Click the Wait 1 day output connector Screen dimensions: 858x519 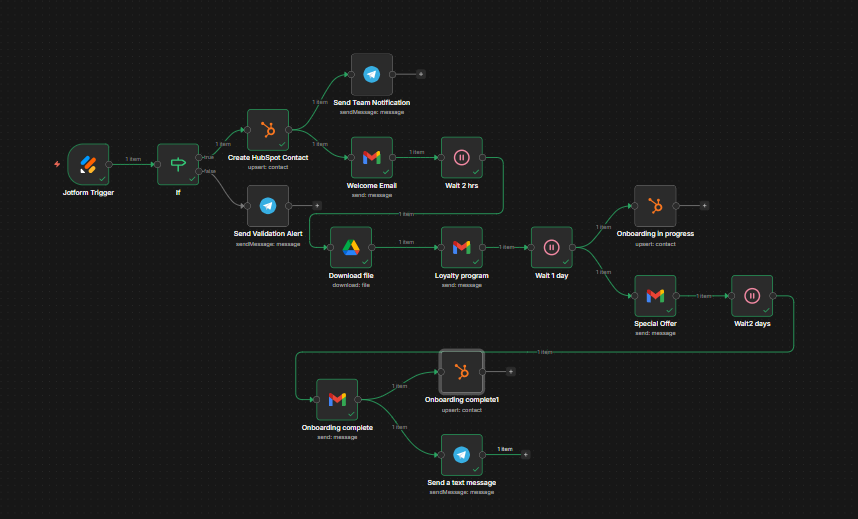tap(572, 247)
